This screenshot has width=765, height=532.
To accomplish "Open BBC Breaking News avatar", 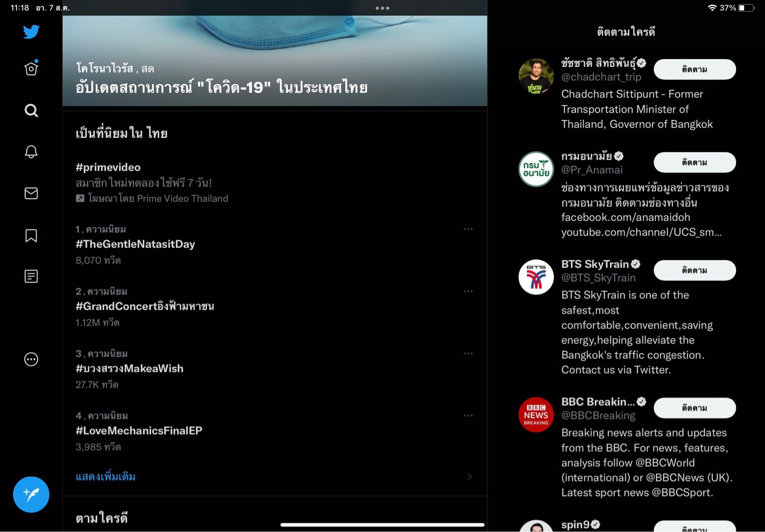I will [x=536, y=415].
